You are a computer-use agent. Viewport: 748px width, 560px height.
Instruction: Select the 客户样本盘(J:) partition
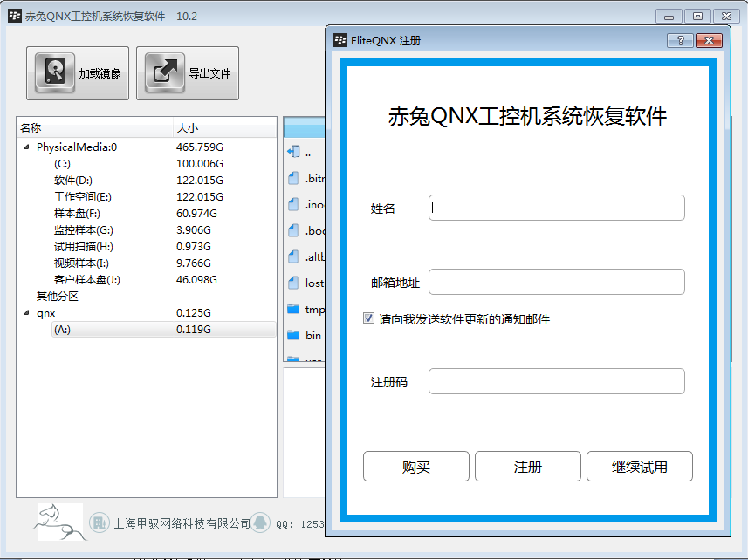click(86, 280)
